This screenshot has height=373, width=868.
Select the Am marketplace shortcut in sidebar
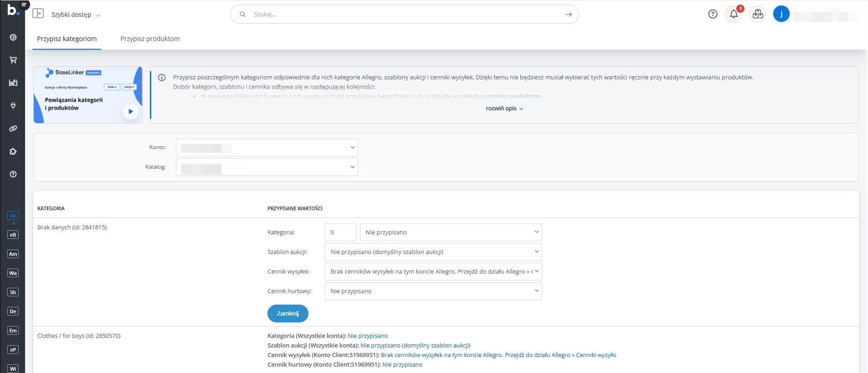(x=13, y=254)
